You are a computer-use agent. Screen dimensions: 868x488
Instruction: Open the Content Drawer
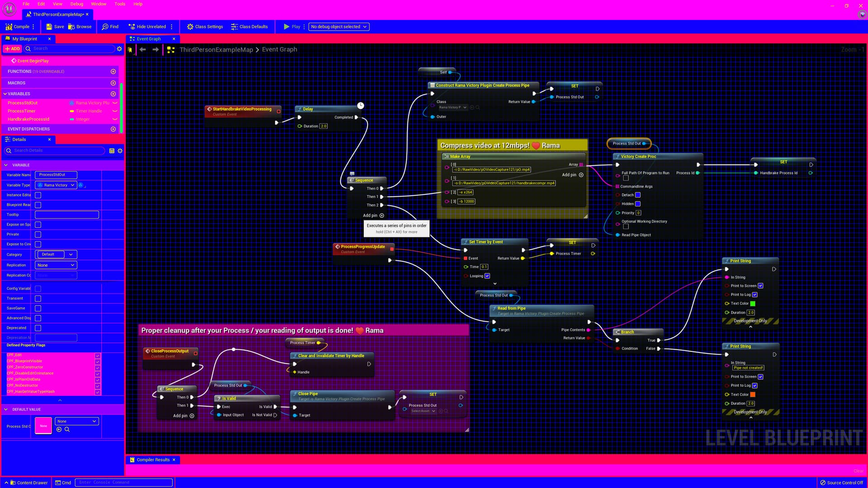(28, 483)
